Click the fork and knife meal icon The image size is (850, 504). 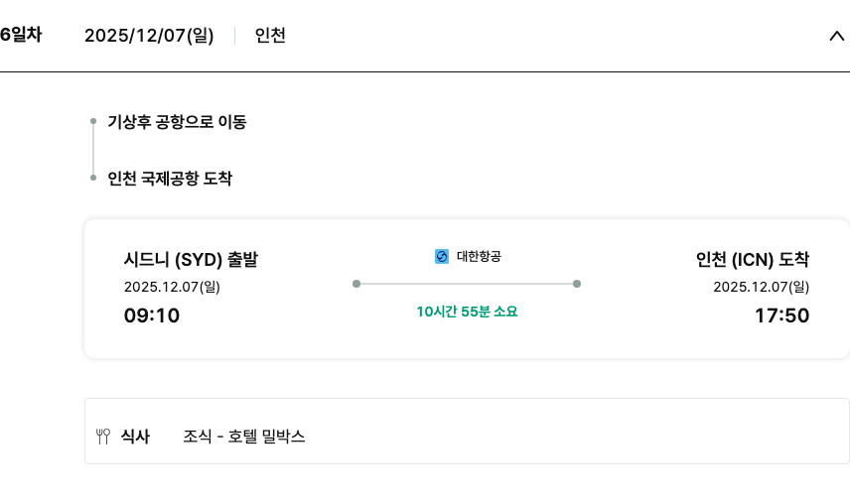tap(102, 436)
